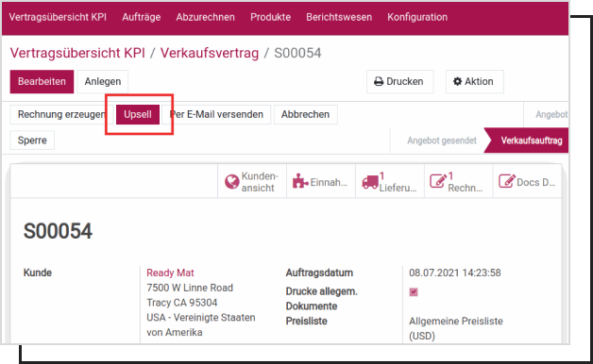Open the Aktion dropdown
593x364 pixels.
[475, 81]
